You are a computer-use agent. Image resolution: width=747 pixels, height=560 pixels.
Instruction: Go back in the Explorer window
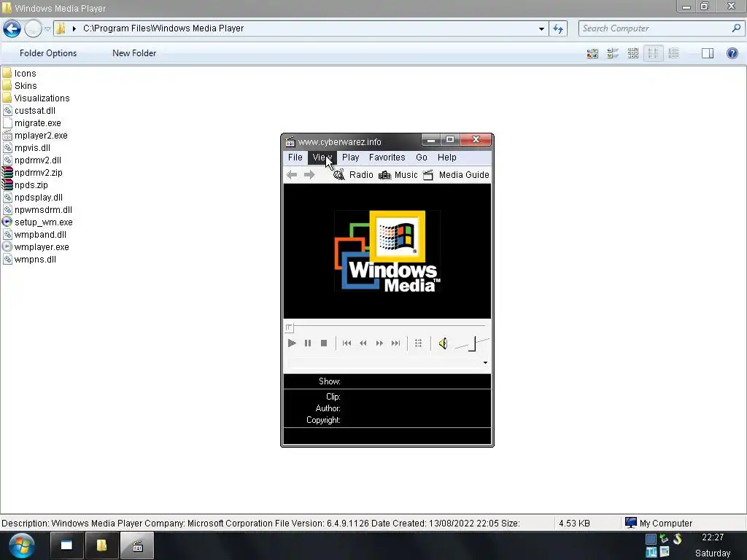[12, 28]
